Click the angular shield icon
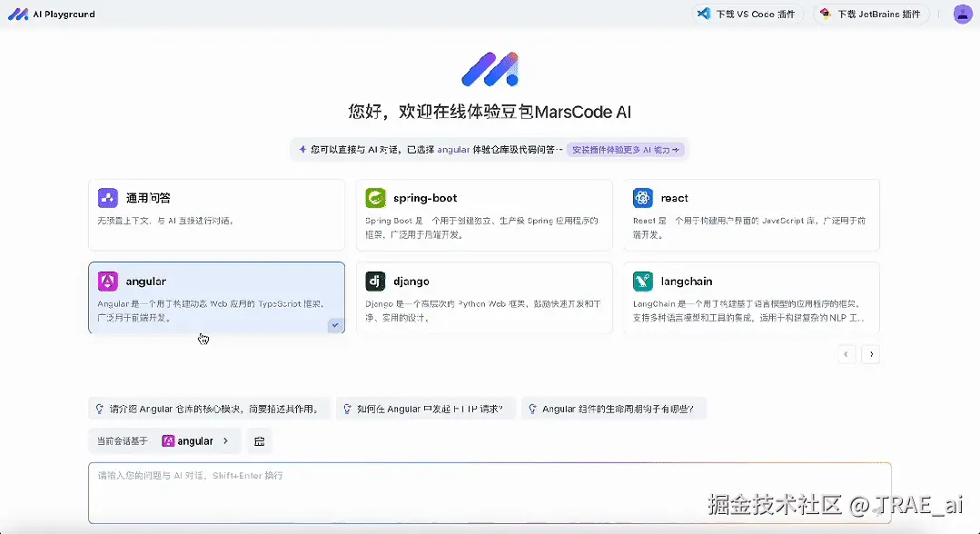 (x=108, y=281)
